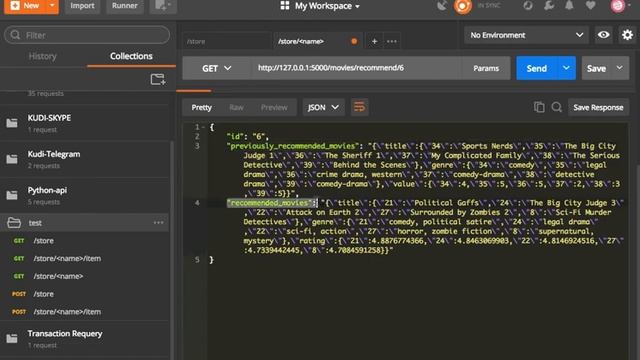The height and width of the screenshot is (360, 640).
Task: Open the GET method dropdown
Action: (x=217, y=68)
